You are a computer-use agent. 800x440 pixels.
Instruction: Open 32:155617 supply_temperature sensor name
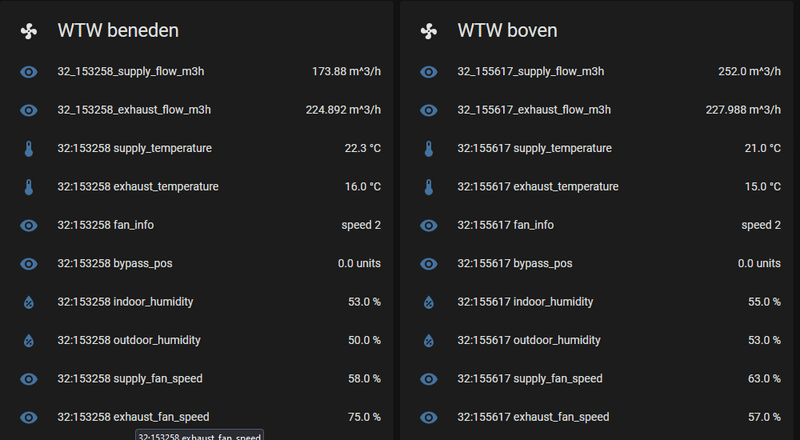(534, 149)
